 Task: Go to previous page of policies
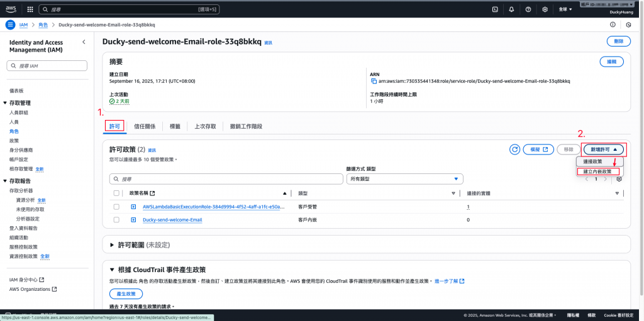[x=587, y=179]
